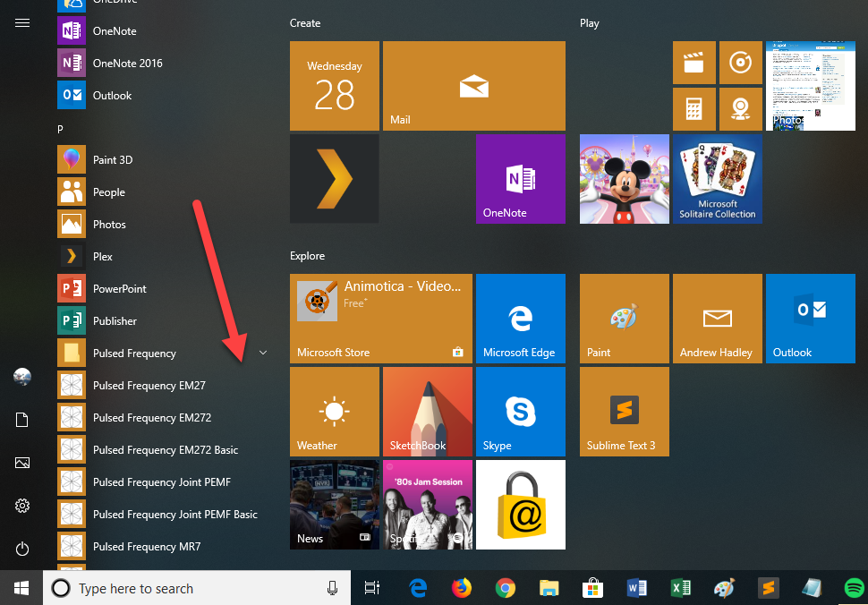868x605 pixels.
Task: Click the Play group header
Action: [x=590, y=23]
